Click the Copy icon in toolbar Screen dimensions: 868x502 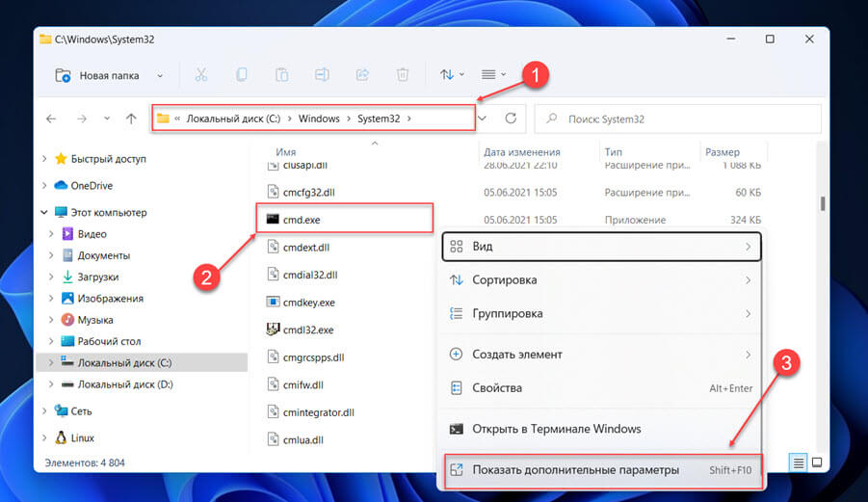(x=242, y=75)
